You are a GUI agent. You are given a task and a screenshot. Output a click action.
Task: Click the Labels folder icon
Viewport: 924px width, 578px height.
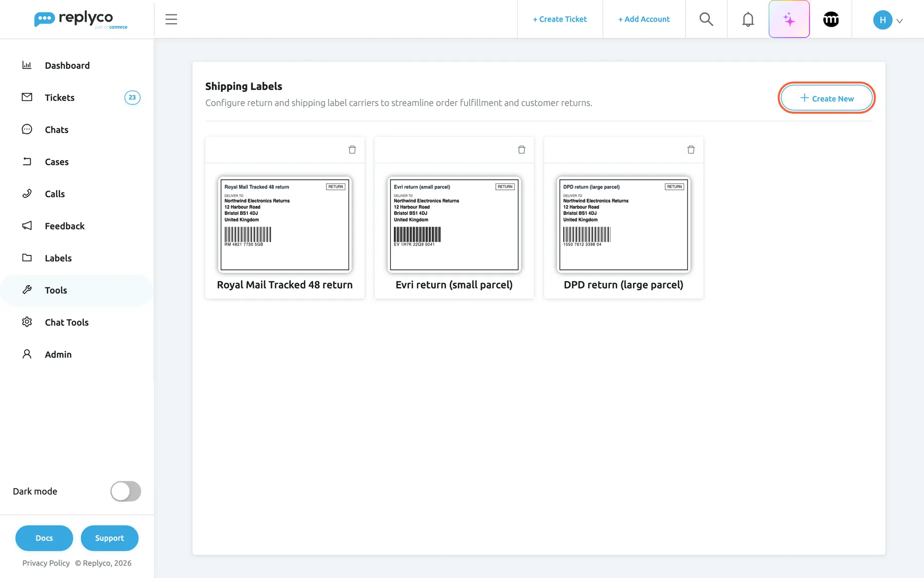(x=27, y=258)
